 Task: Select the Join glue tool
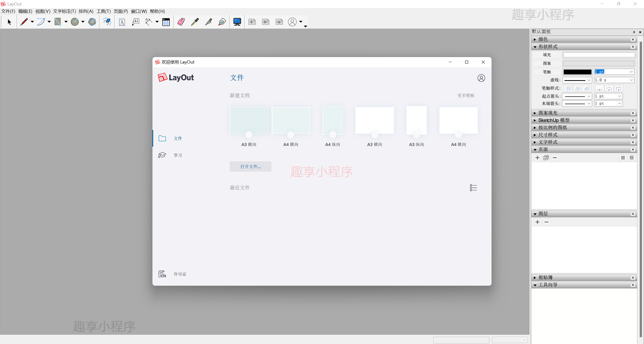[x=222, y=22]
